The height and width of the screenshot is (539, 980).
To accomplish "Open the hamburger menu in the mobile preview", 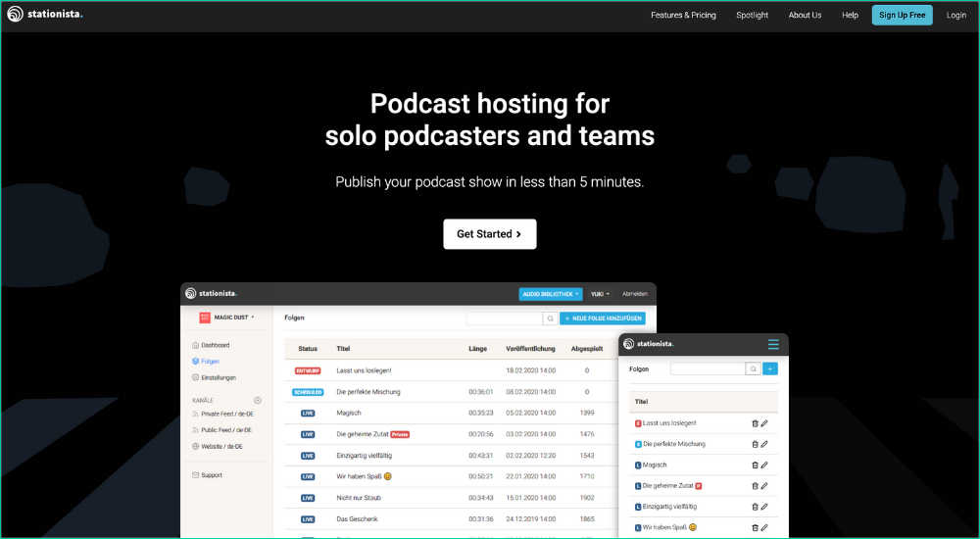I will point(773,345).
